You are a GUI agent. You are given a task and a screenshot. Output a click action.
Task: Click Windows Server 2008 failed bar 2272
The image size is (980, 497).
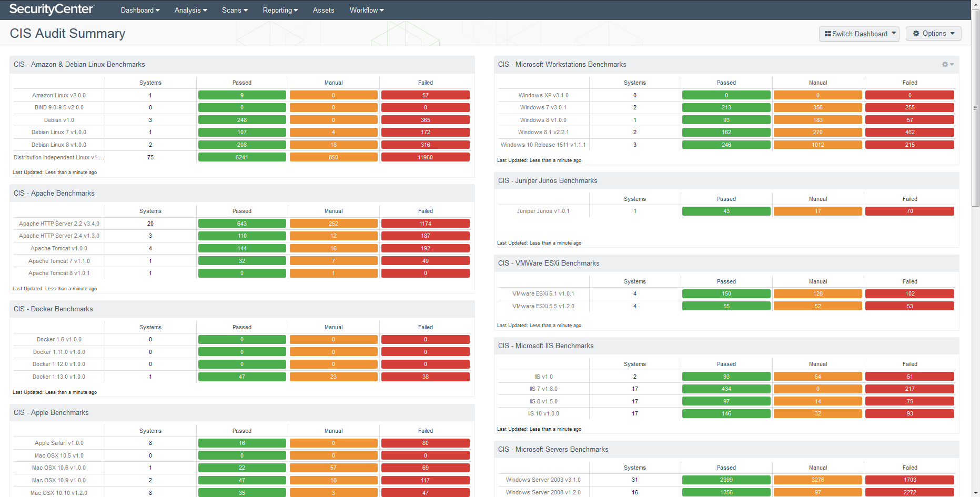[910, 492]
